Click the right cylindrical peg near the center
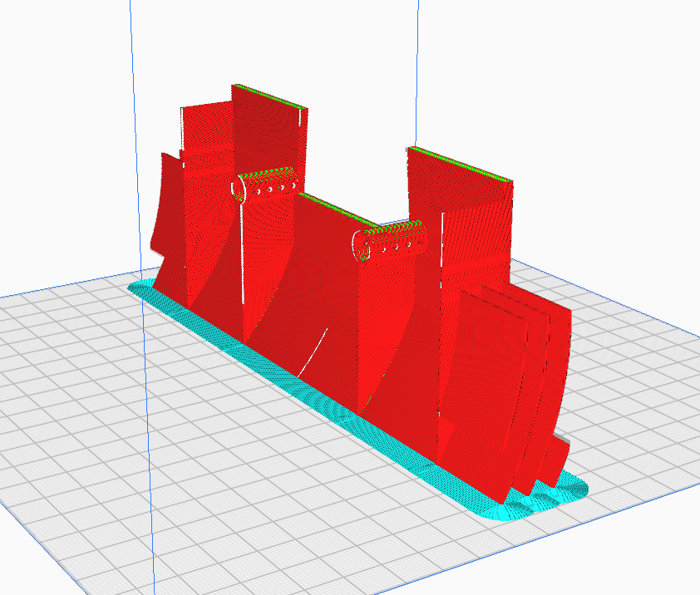The image size is (700, 595). tap(389, 239)
